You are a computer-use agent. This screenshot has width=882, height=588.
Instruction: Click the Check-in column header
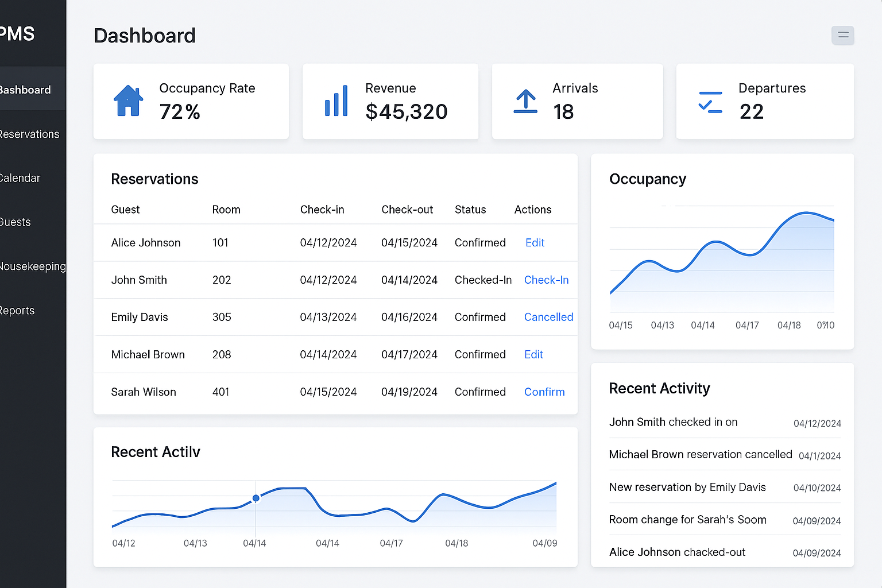[322, 210]
